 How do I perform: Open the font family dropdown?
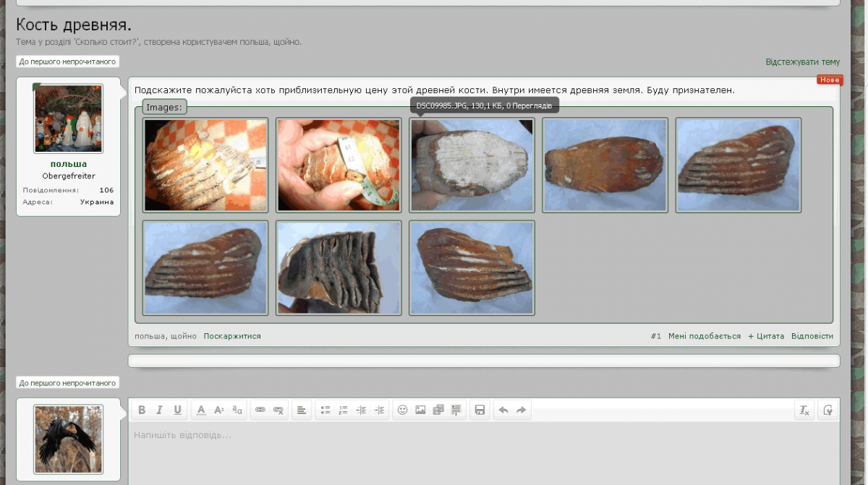(237, 410)
